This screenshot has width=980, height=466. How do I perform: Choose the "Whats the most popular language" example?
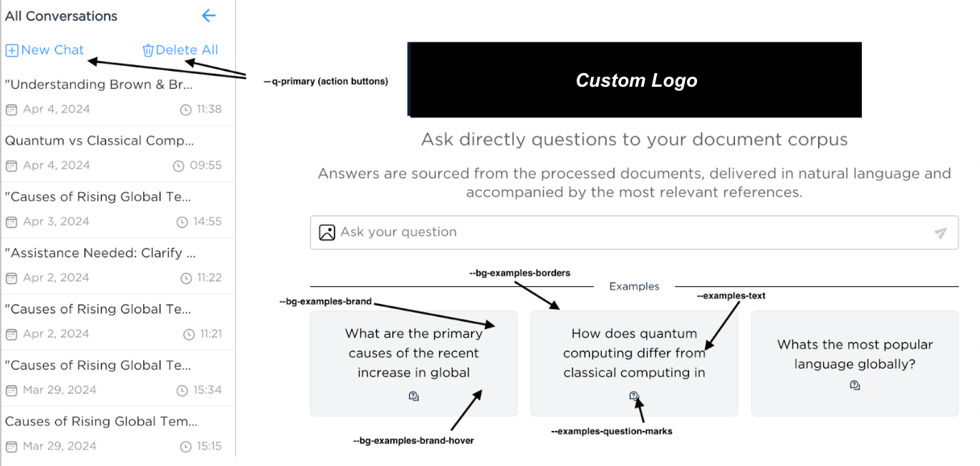pyautogui.click(x=854, y=355)
